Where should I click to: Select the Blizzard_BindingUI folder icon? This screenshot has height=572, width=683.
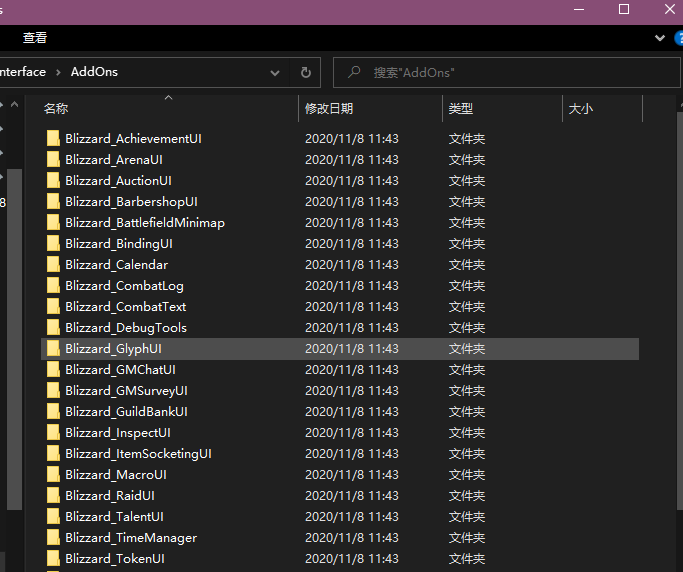point(53,243)
